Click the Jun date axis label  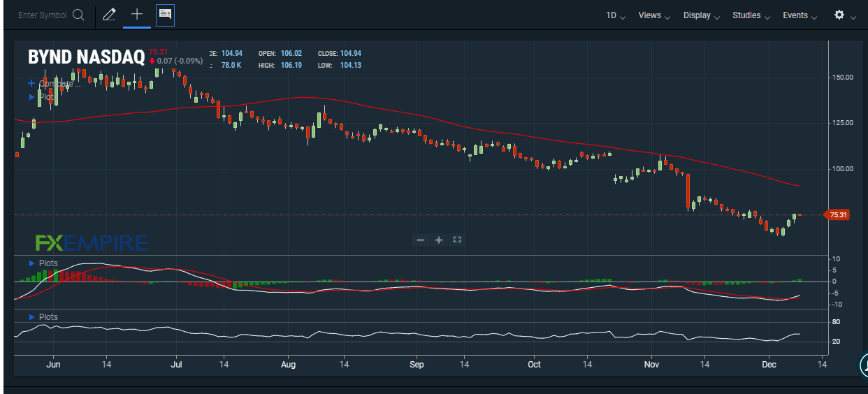pyautogui.click(x=52, y=364)
